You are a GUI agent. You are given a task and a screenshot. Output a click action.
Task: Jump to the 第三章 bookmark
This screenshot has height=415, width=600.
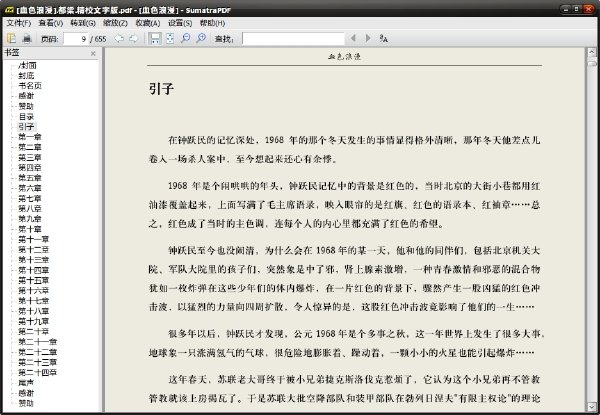(x=30, y=158)
